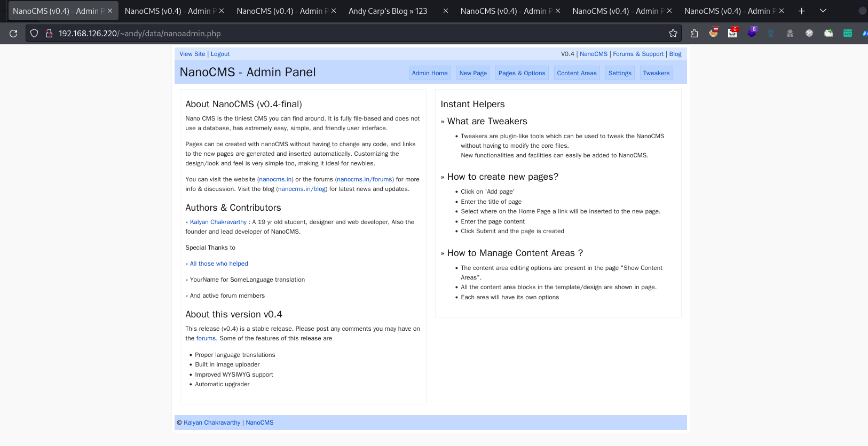Viewport: 868px width, 446px height.
Task: Open the NanoCMS link in top-right header
Action: point(594,54)
